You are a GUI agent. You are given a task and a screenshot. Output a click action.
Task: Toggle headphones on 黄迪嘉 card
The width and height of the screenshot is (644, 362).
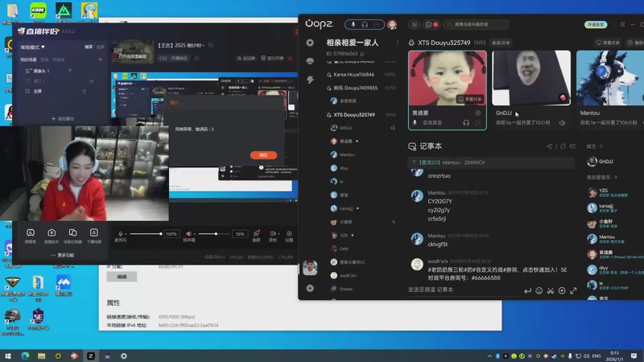tap(466, 123)
